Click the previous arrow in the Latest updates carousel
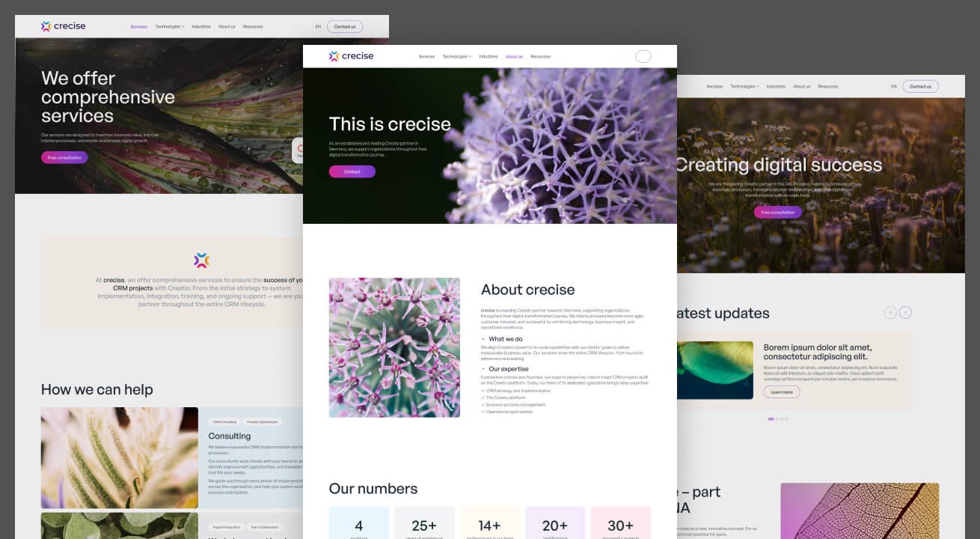980x539 pixels. [x=889, y=311]
